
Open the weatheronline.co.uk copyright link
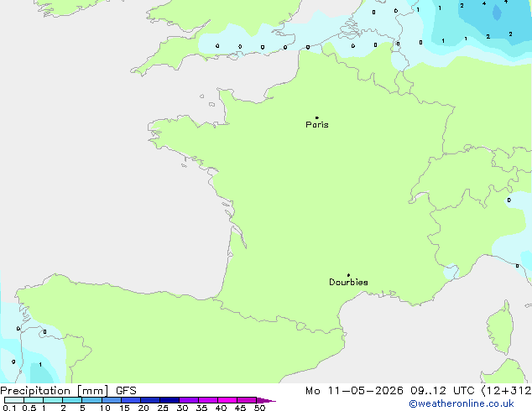462,403
